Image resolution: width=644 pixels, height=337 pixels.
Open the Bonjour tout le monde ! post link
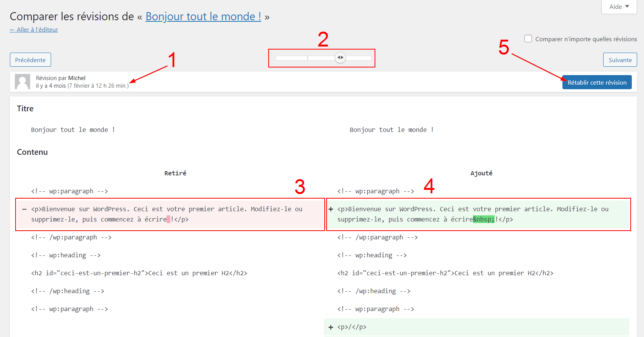[203, 16]
